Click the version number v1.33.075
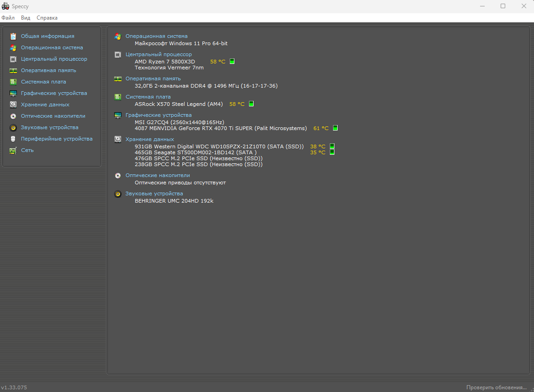Viewport: 534px width, 392px height. 14,387
